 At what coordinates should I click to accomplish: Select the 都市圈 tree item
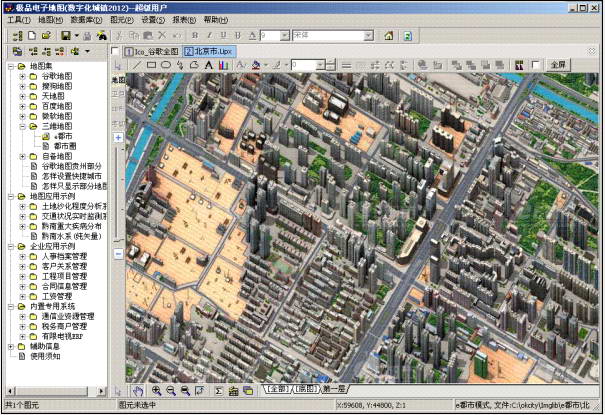click(65, 147)
